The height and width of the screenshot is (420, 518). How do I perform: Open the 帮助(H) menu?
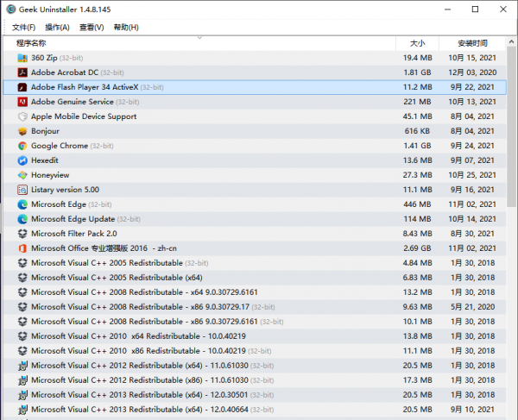126,28
